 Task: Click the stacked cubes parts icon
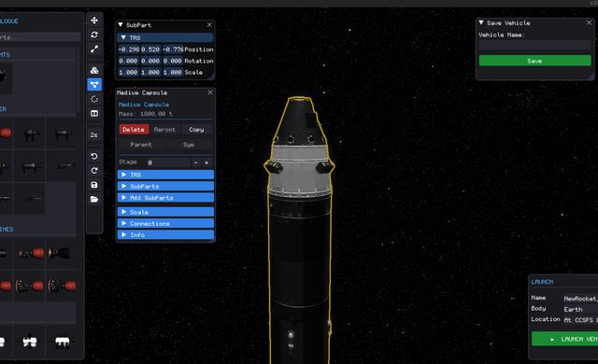click(x=94, y=70)
